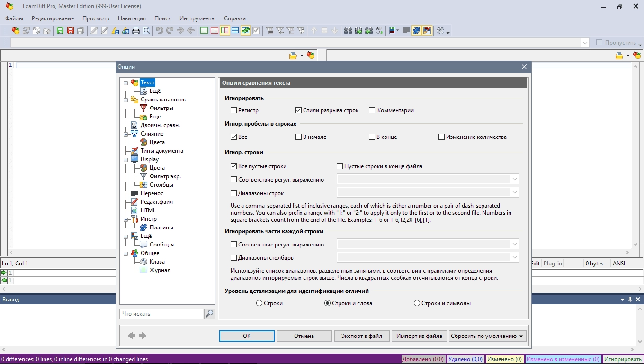Open the Диапазоны строк combo box
This screenshot has height=364, width=644.
tap(428, 192)
